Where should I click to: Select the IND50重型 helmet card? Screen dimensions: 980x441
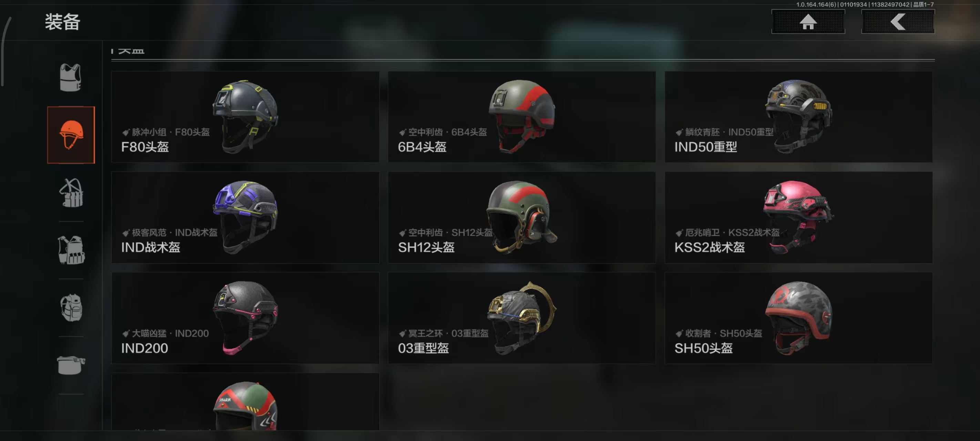coord(798,117)
